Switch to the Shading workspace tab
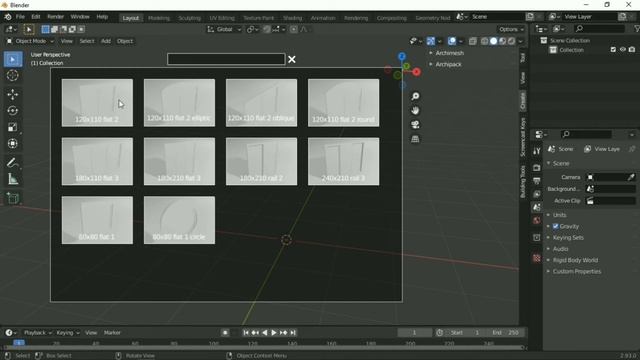This screenshot has width=640, height=360. (293, 18)
